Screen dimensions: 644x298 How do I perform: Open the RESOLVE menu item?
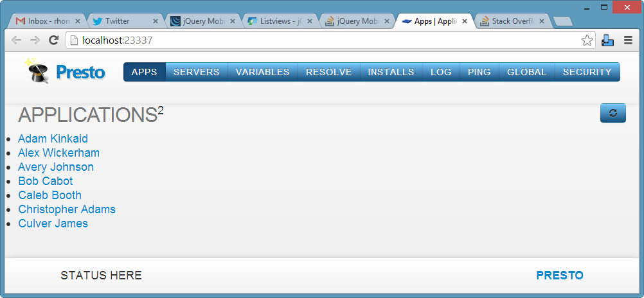(x=329, y=72)
